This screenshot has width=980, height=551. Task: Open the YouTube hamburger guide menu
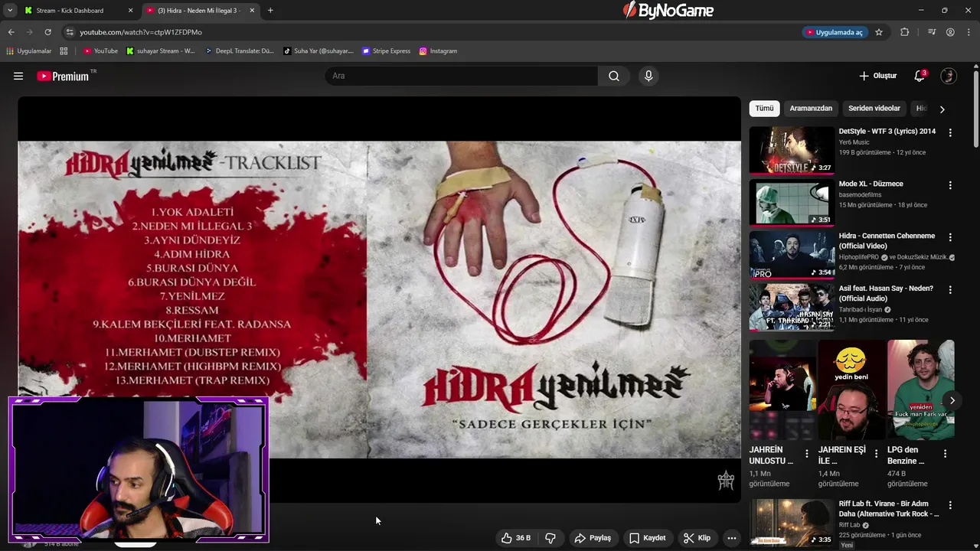(x=18, y=76)
